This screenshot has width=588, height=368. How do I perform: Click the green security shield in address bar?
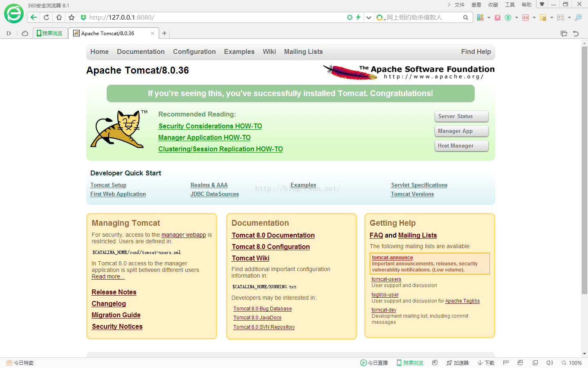(83, 17)
